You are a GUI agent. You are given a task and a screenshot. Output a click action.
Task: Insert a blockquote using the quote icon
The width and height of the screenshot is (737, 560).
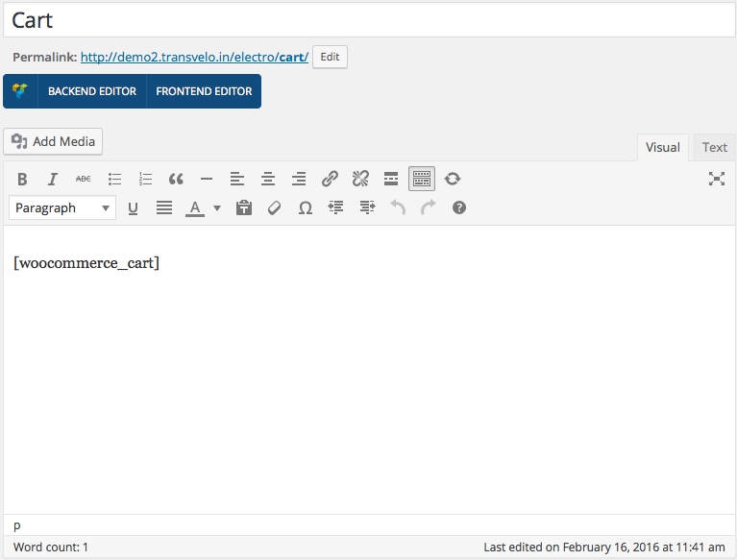click(176, 179)
